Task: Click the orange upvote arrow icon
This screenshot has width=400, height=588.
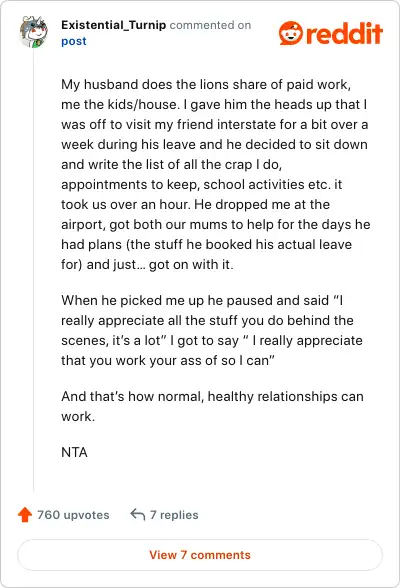Action: (25, 514)
